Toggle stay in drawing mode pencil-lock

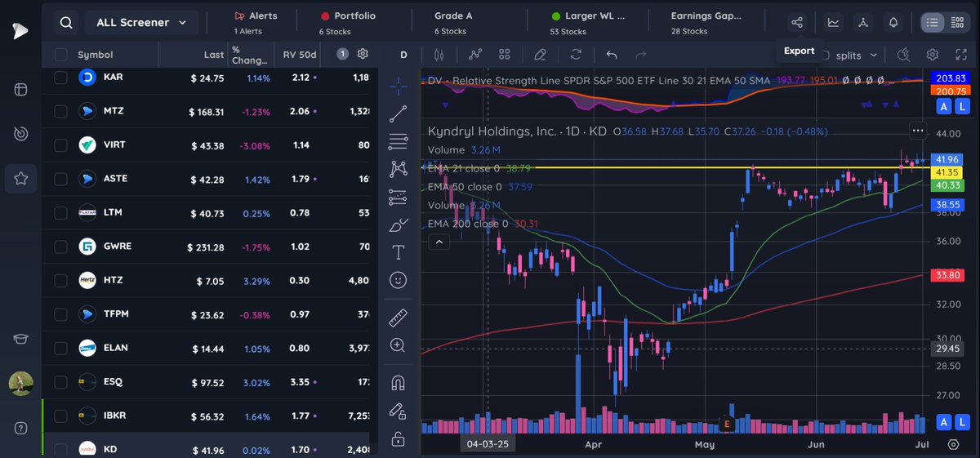coord(399,411)
